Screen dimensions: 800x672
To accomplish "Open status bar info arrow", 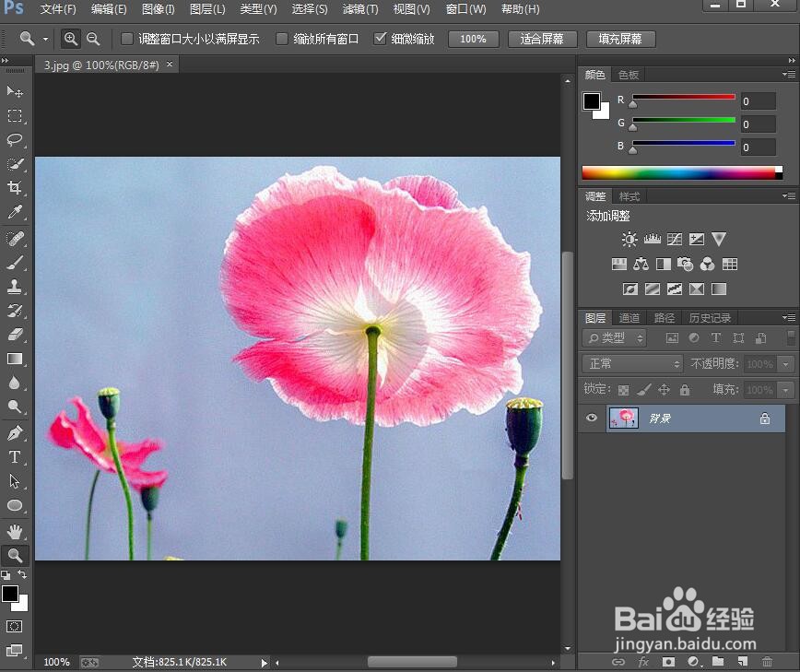I will tap(265, 663).
